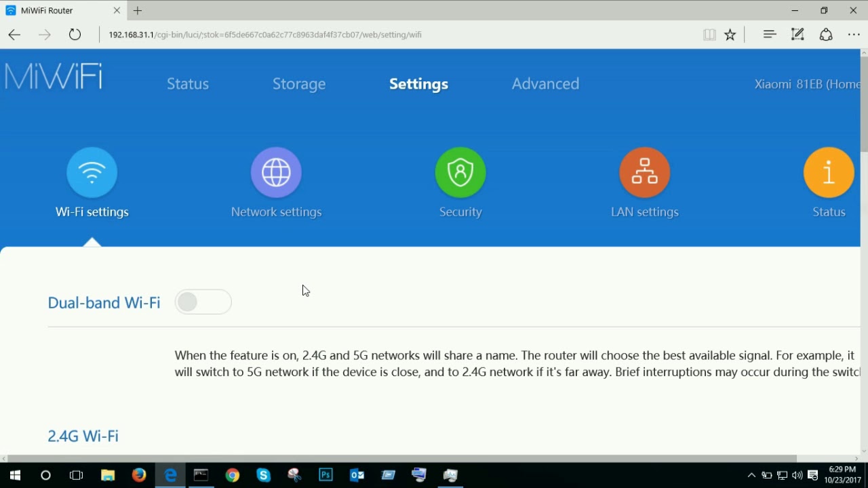868x488 pixels.
Task: Launch Chrome from taskbar
Action: [233, 475]
